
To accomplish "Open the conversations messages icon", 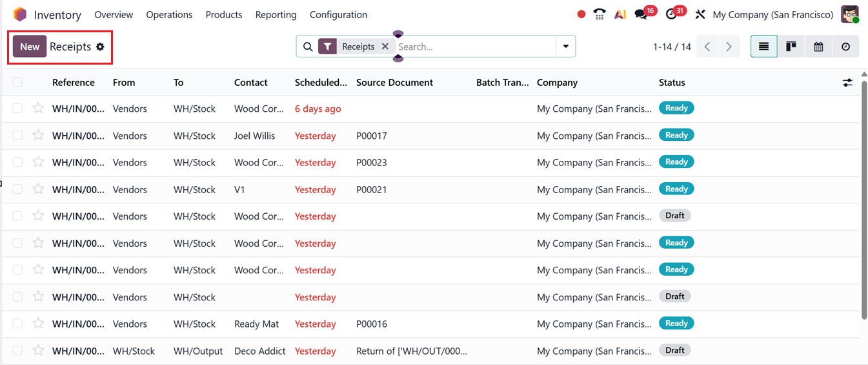I will point(641,14).
